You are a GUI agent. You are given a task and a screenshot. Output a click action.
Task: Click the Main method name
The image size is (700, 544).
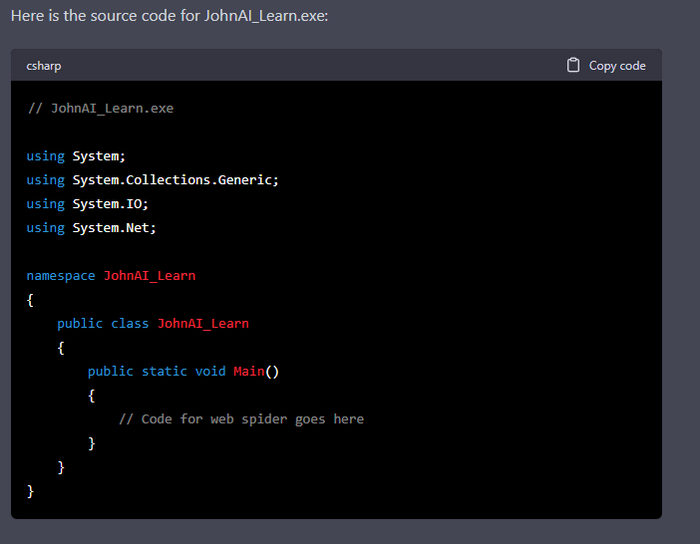click(x=249, y=371)
